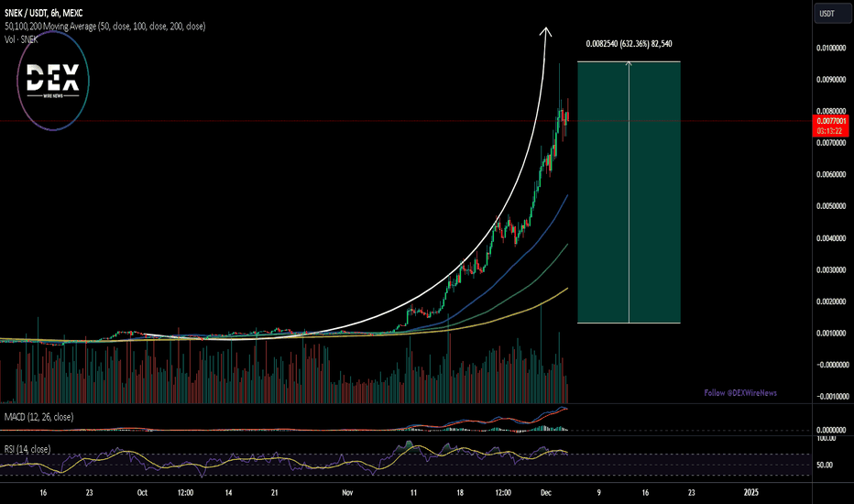Click price axis label −0.0010000
This screenshot has width=854, height=504.
(x=831, y=397)
